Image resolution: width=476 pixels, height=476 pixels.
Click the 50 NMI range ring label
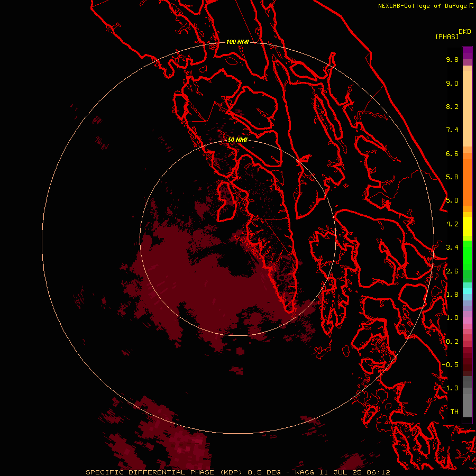(x=237, y=140)
